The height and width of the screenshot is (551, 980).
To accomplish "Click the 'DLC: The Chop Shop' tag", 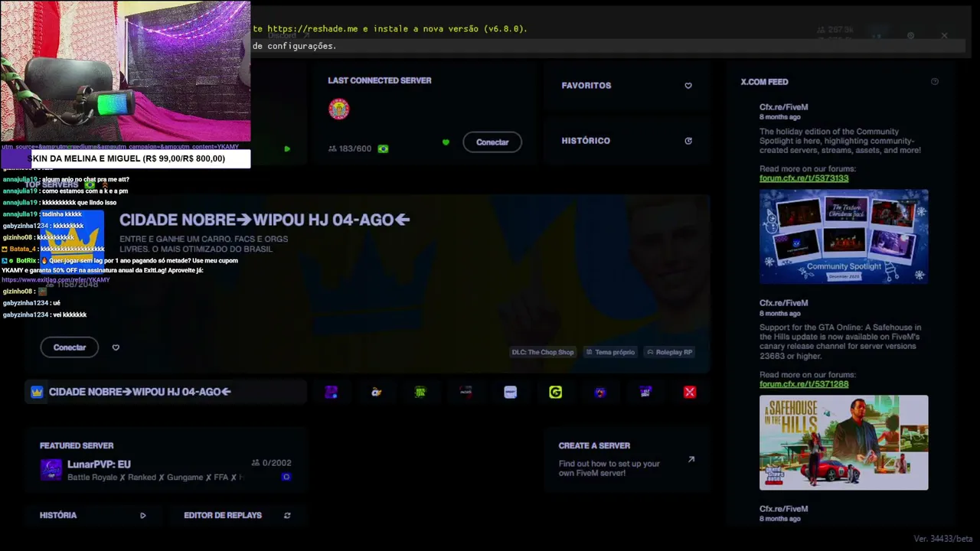I will (543, 352).
